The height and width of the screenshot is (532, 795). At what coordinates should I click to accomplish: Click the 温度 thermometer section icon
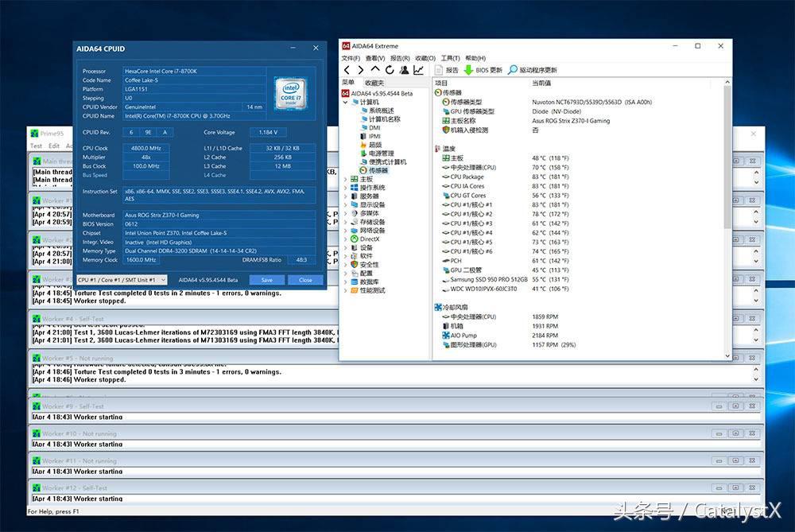pos(438,149)
